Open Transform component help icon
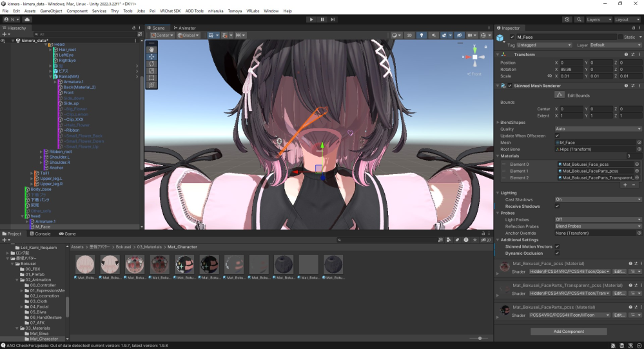Screen dimensions: 644x349 click(626, 55)
